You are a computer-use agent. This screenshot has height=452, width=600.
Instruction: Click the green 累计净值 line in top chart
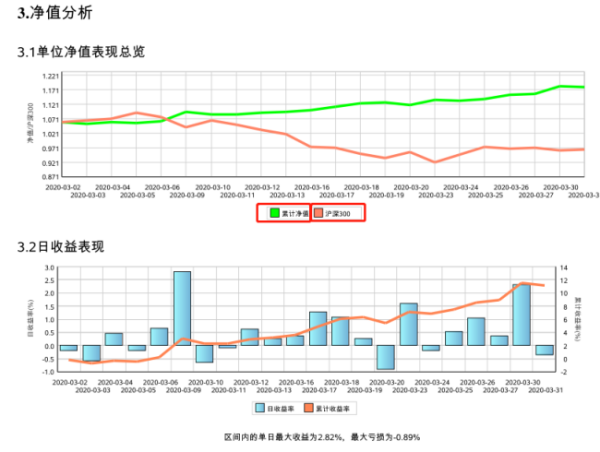400,103
